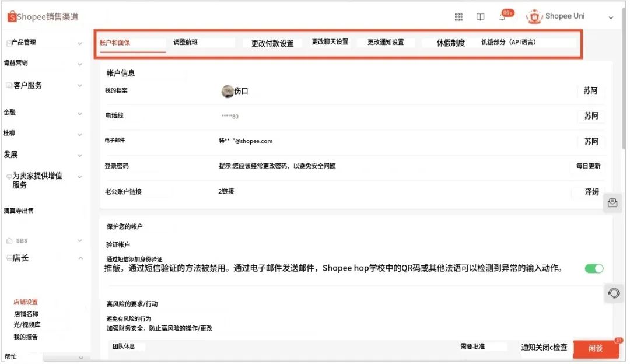630x364 pixels.
Task: Switch to the 休假制度 tab
Action: (x=451, y=43)
